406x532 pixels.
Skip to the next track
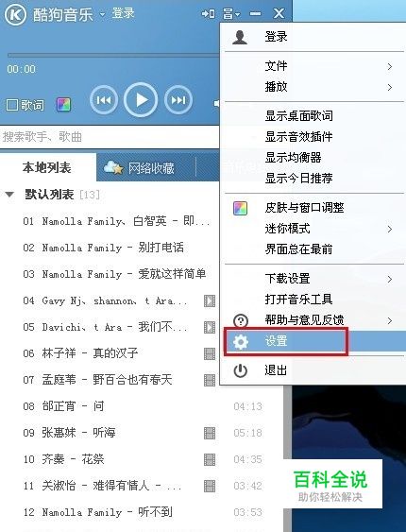coord(178,100)
